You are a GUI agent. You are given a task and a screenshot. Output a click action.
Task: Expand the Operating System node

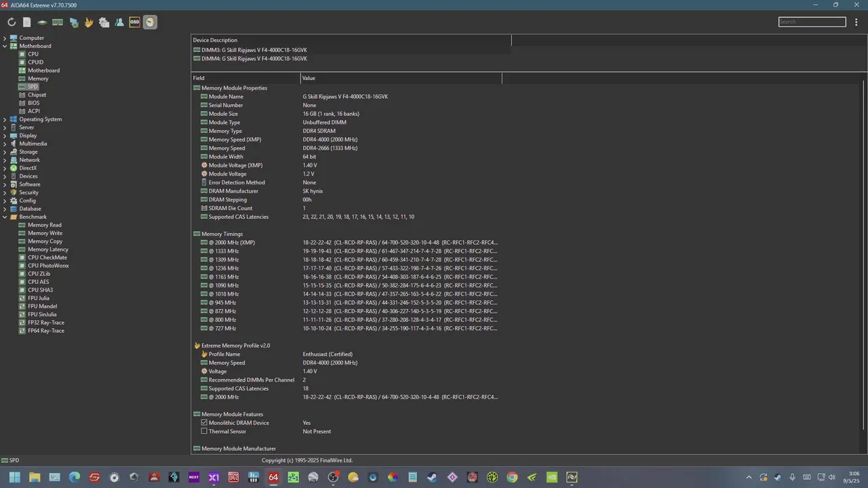(x=5, y=119)
